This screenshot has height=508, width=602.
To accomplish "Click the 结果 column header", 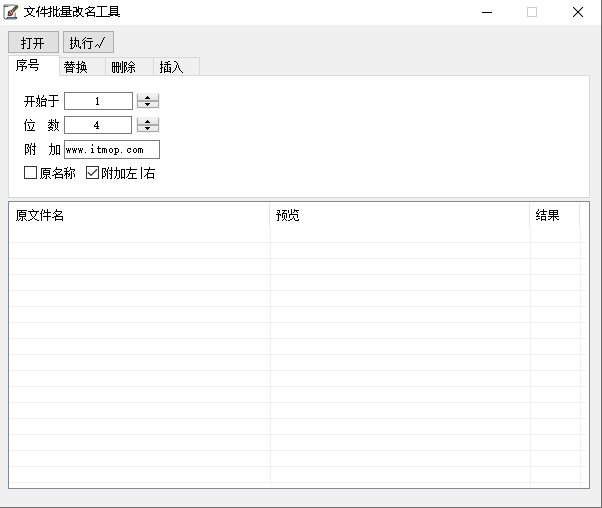I will [x=555, y=215].
